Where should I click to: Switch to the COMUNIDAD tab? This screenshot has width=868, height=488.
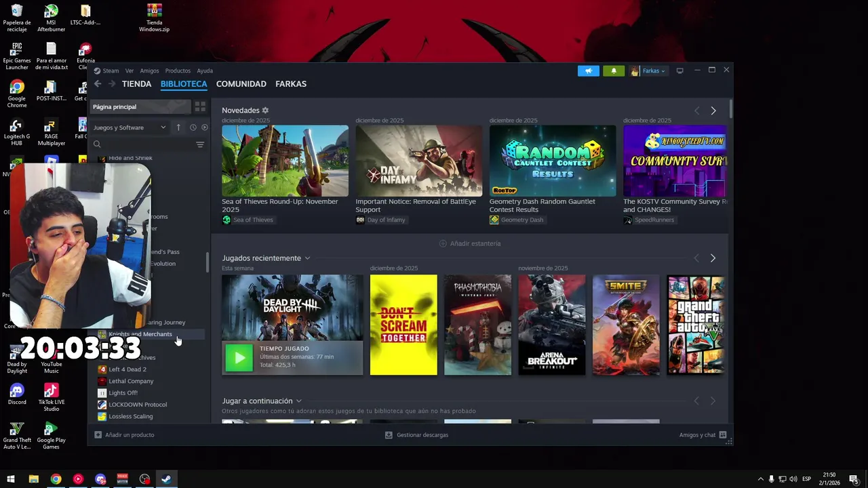(x=241, y=84)
